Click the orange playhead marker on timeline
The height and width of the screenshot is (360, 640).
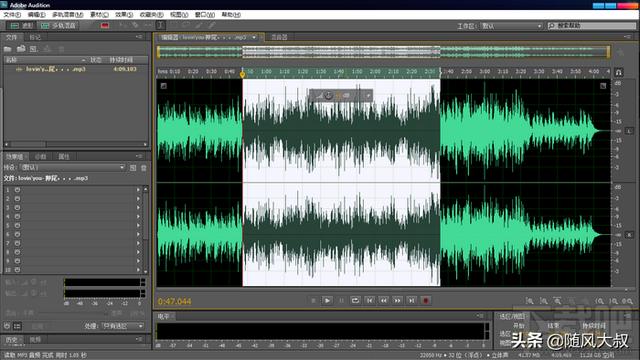tap(242, 74)
